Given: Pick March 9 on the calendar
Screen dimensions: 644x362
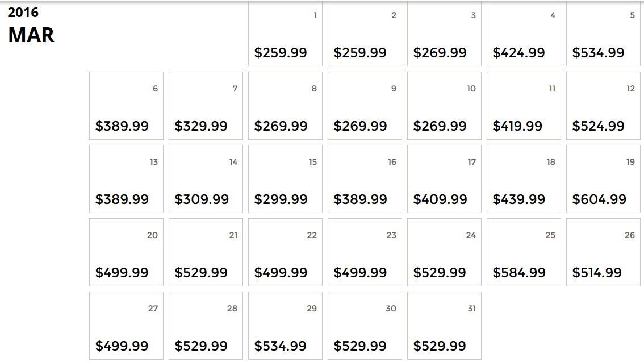Looking at the screenshot, I should [x=365, y=106].
